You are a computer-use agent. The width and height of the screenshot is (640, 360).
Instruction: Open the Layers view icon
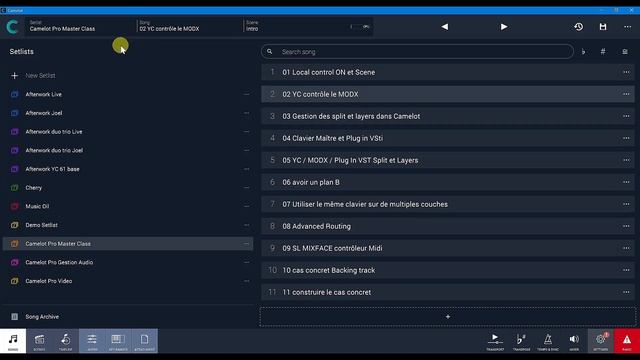(x=92, y=341)
